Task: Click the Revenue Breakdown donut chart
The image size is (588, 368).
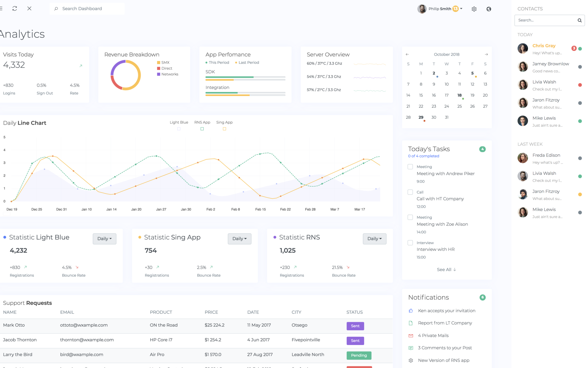Action: [126, 75]
